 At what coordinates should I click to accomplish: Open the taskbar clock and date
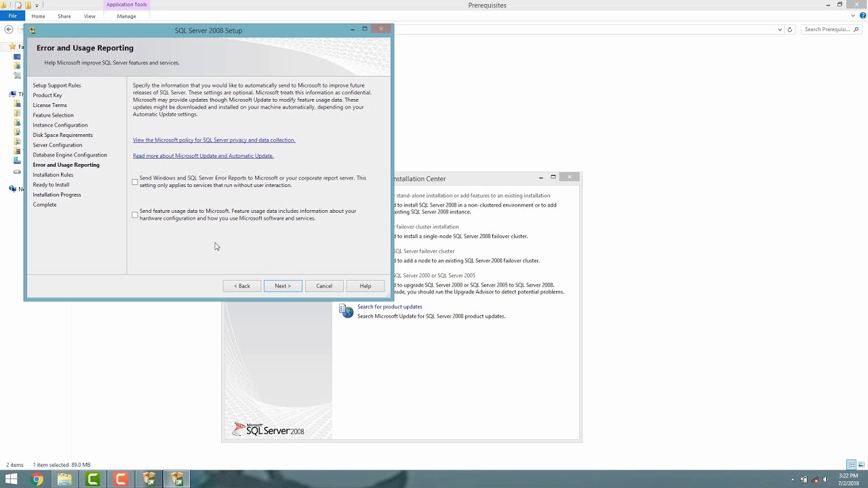[850, 480]
